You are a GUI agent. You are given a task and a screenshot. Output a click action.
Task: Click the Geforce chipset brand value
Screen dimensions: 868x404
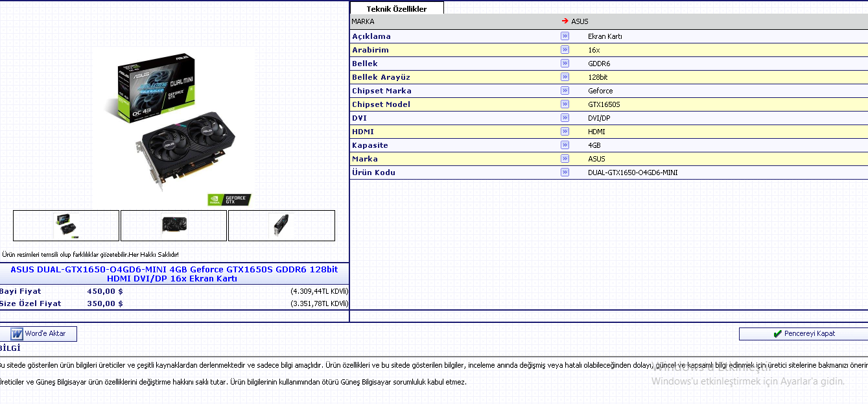click(600, 91)
